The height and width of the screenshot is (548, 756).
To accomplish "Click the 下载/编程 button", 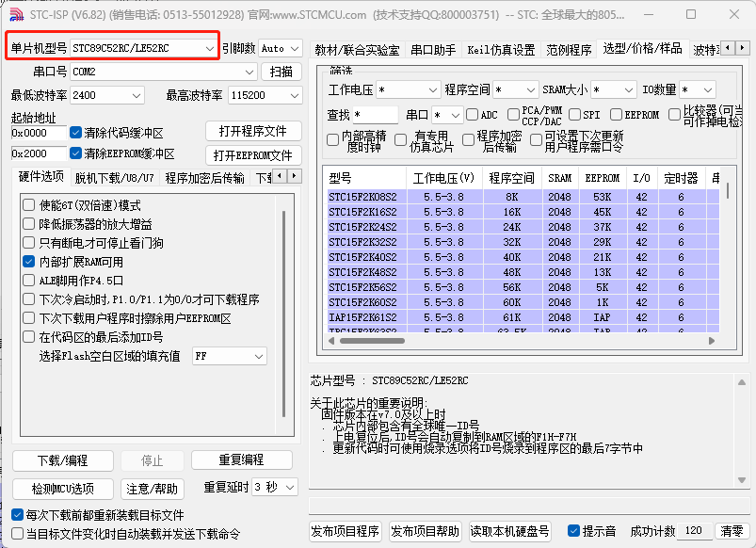I will [63, 460].
